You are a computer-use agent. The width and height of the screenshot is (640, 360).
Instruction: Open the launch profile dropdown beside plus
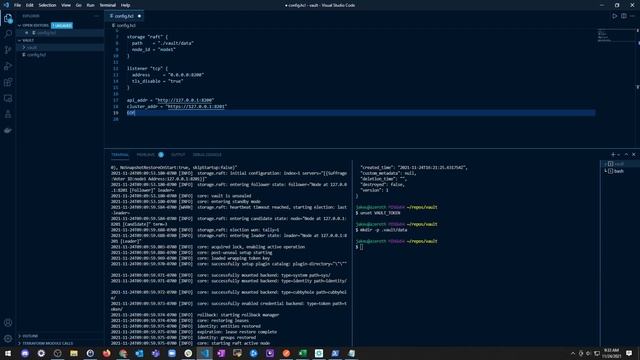618,155
